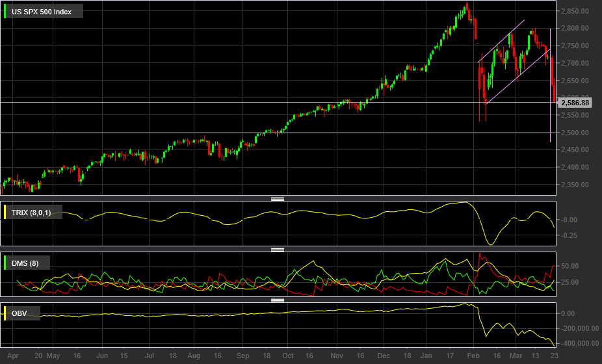Click the Nov label on the date axis

pyautogui.click(x=337, y=356)
